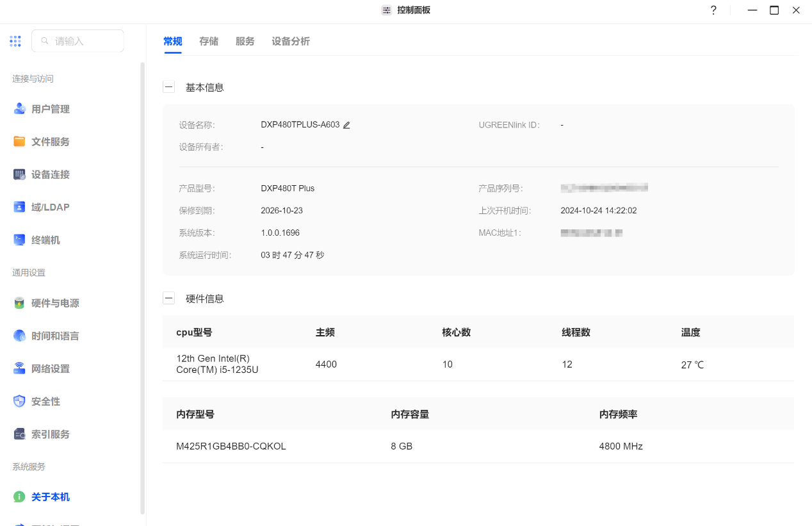812x526 pixels.
Task: Open the app grid launcher icon
Action: [x=15, y=41]
